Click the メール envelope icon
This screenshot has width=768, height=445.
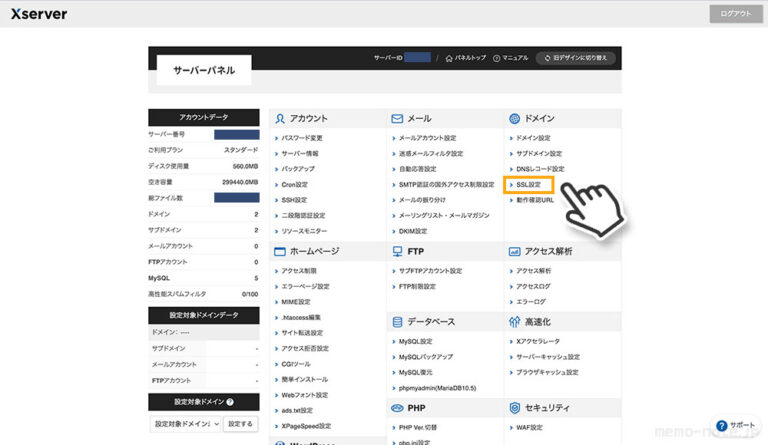coord(397,118)
